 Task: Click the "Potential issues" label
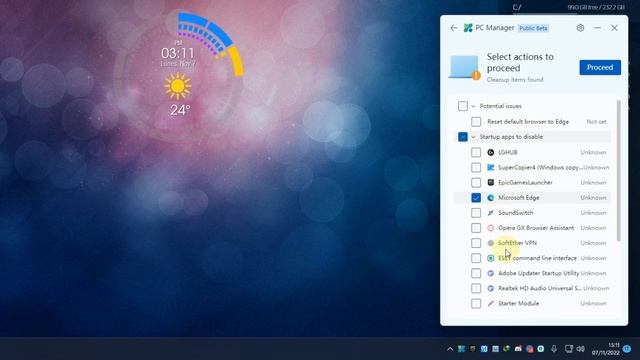[x=500, y=106]
